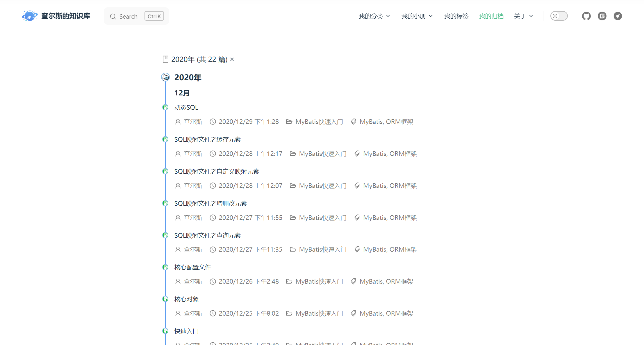Screen dimensions: 644x345
Task: Toggle the dark mode appearance switch
Action: [x=559, y=16]
